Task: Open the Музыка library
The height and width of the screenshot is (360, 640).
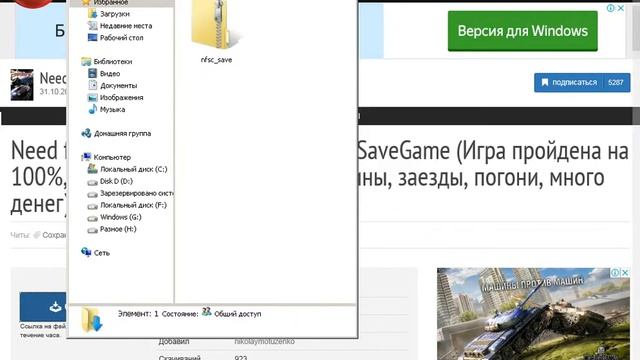Action: click(x=112, y=109)
